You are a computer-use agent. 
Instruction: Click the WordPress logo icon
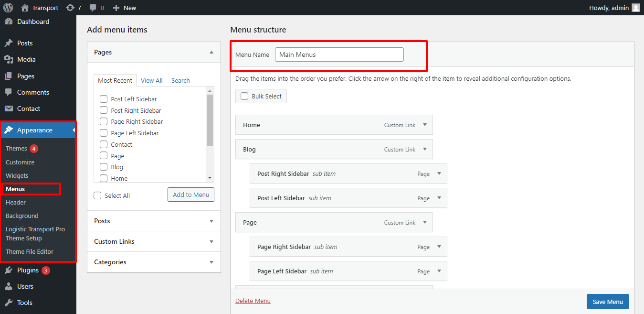pyautogui.click(x=8, y=8)
